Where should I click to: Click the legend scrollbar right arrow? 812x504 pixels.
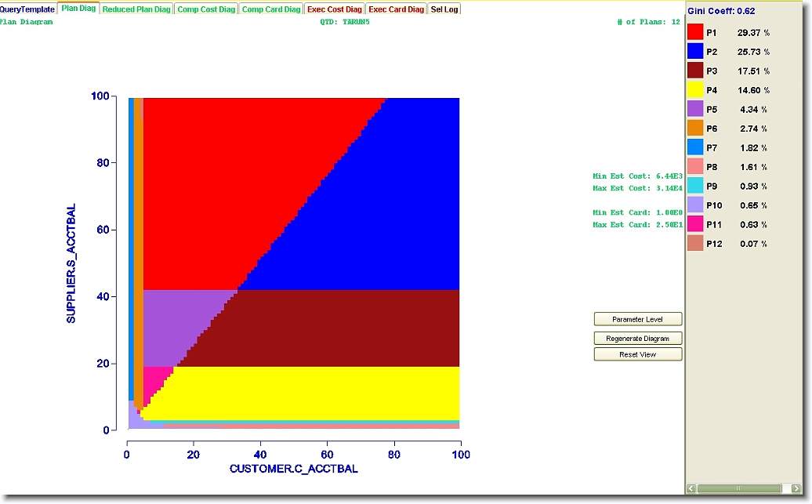coord(796,488)
